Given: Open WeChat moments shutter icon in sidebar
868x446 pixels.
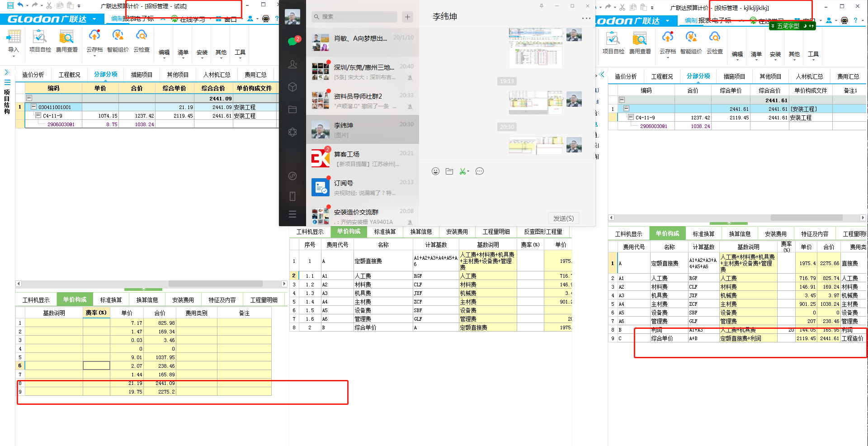Looking at the screenshot, I should (292, 132).
